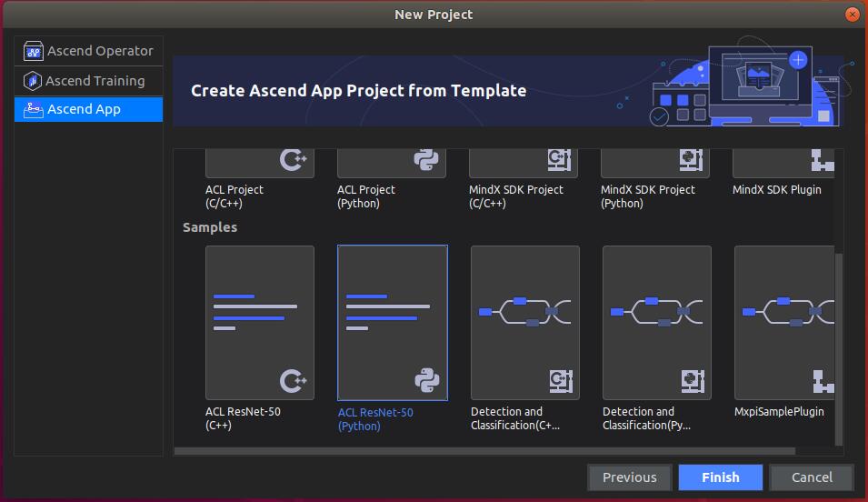
Task: Click plugin icon on MxpiSamplePlugin card
Action: point(823,381)
